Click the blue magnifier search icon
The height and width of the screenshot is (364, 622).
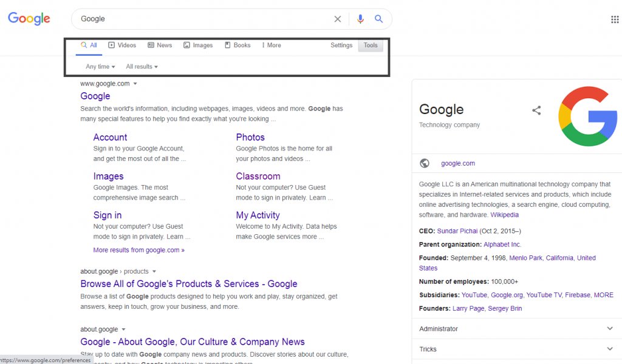click(379, 19)
